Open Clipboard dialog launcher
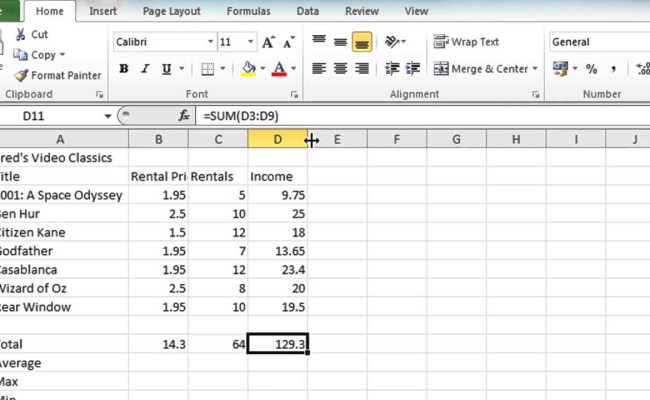 coord(99,95)
